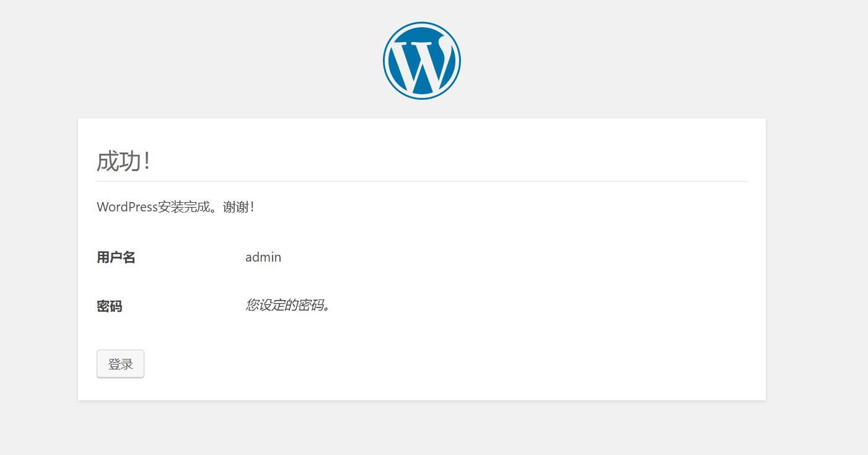Select the admin username text

[263, 257]
